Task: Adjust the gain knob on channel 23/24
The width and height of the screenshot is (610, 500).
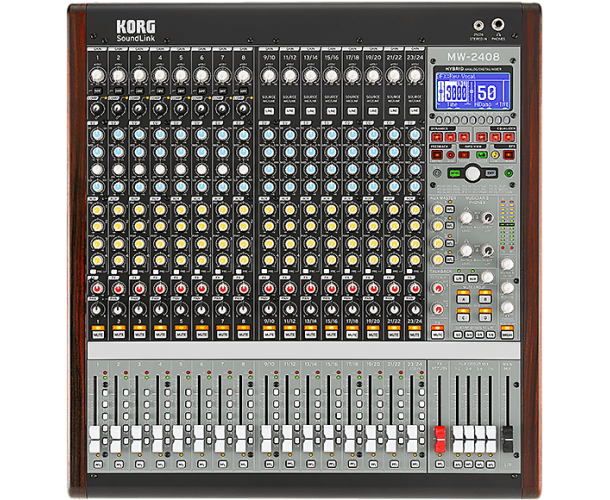Action: click(x=415, y=75)
